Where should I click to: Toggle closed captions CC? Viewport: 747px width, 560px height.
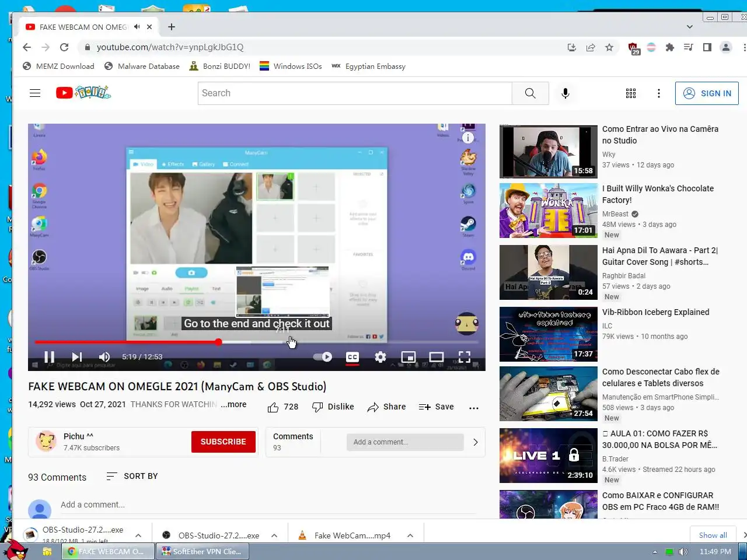(352, 357)
